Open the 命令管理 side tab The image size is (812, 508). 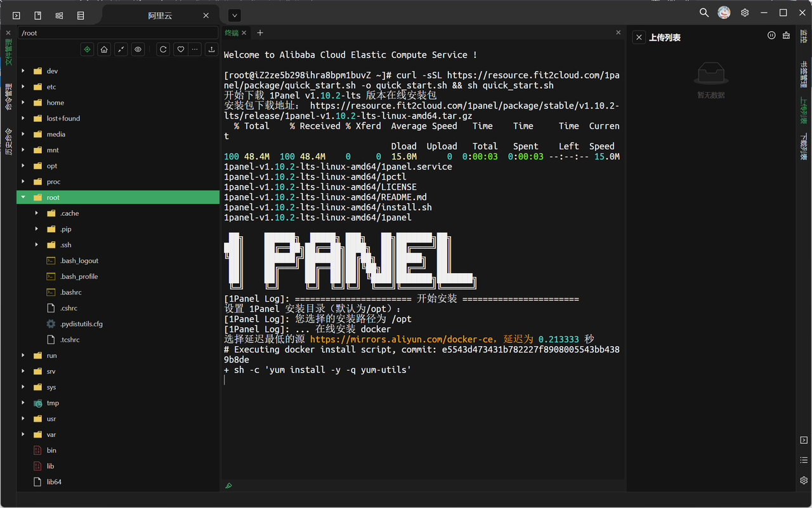[x=8, y=97]
